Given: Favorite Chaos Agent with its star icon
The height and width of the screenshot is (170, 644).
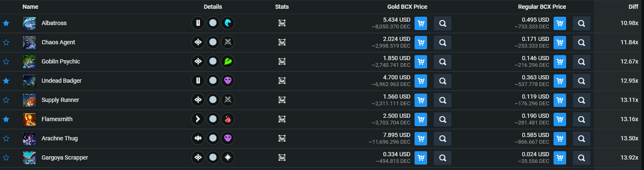Looking at the screenshot, I should click(6, 42).
